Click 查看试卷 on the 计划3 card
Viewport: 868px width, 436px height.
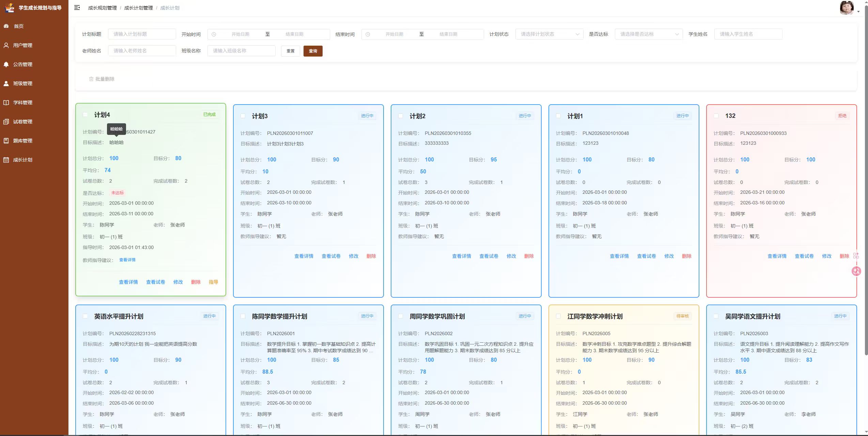click(331, 256)
